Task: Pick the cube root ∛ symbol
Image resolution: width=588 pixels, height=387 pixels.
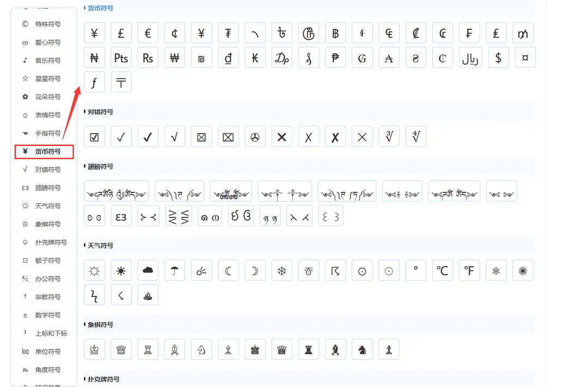Action: coord(389,137)
